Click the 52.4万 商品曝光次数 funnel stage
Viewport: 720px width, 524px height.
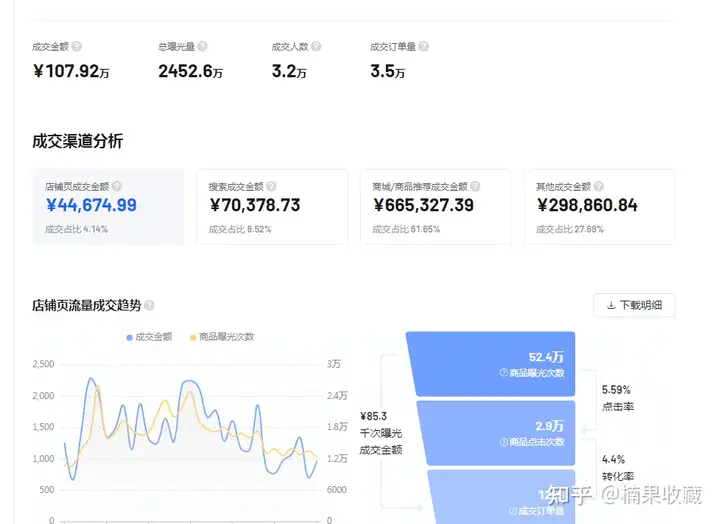pyautogui.click(x=491, y=364)
